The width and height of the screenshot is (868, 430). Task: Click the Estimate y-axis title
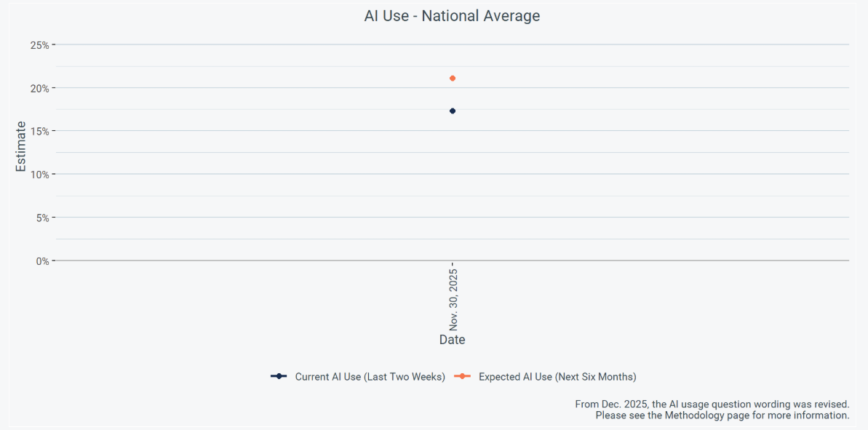pos(21,146)
